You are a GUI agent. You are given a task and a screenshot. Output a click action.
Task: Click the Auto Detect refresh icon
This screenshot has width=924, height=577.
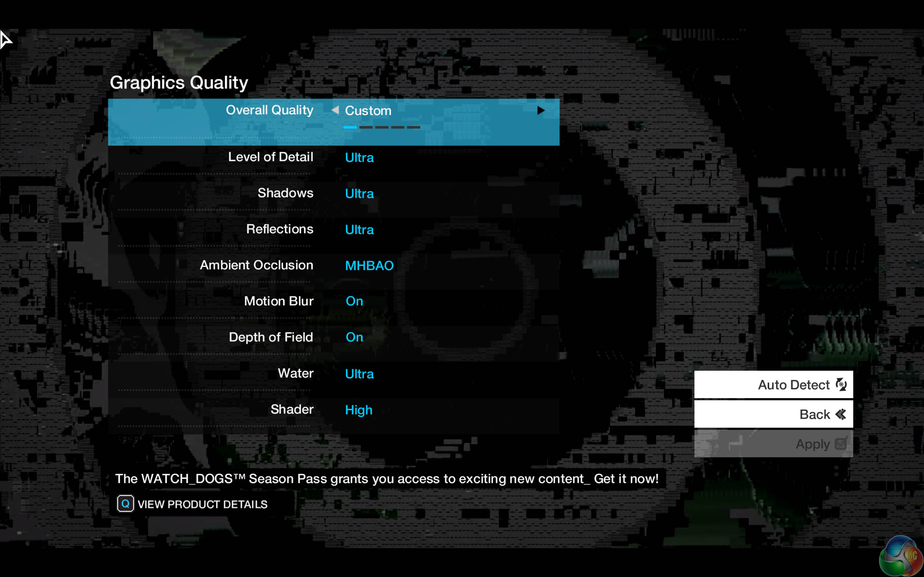841,385
